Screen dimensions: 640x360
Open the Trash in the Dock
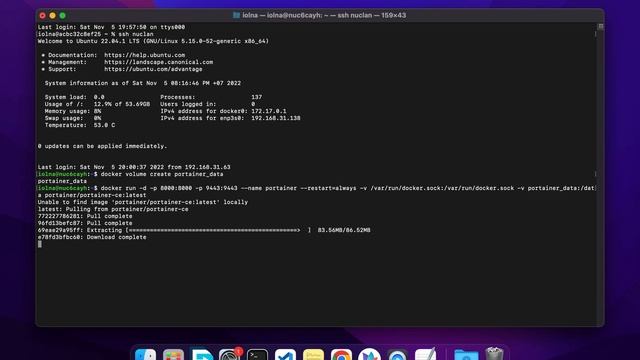tap(494, 354)
